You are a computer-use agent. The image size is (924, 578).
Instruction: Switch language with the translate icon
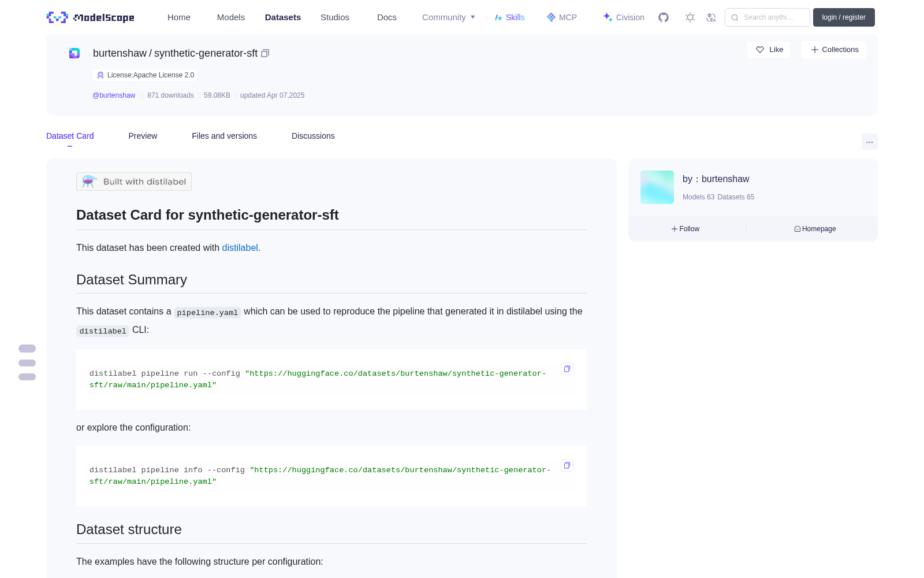pyautogui.click(x=711, y=17)
